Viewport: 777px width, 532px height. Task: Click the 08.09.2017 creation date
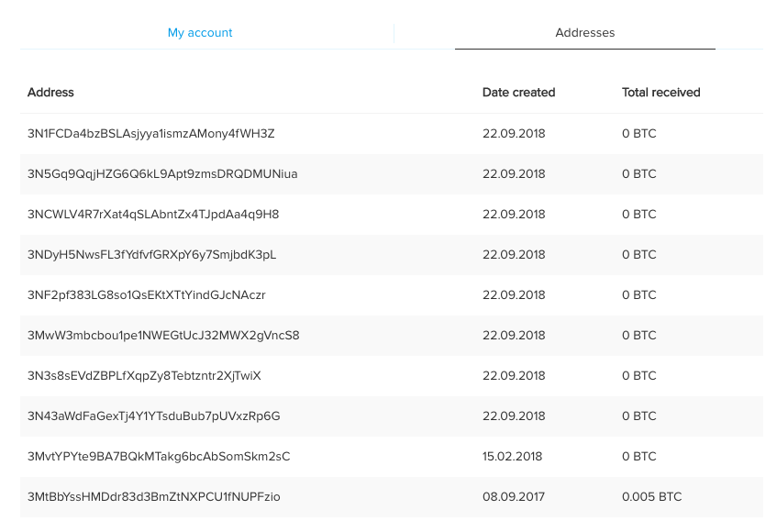point(514,497)
